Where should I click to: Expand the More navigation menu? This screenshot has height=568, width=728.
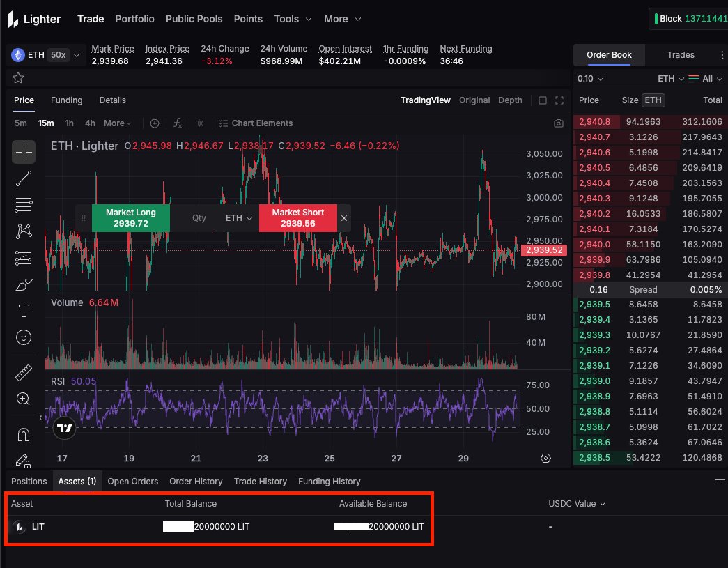342,19
